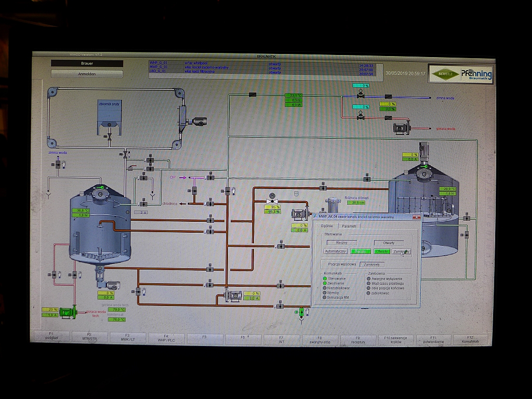The height and width of the screenshot is (399, 532).
Task: Open F9 receptury from function bar
Action: [x=357, y=339]
